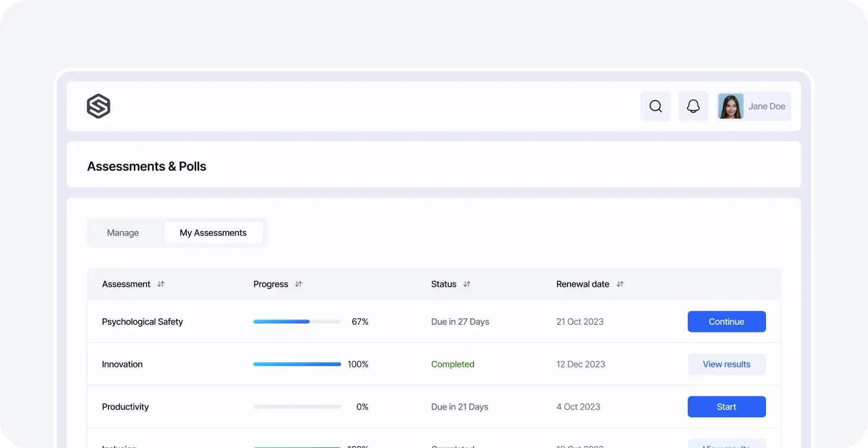The width and height of the screenshot is (868, 448).
Task: Click the Psychological Safety progress bar
Action: point(297,322)
